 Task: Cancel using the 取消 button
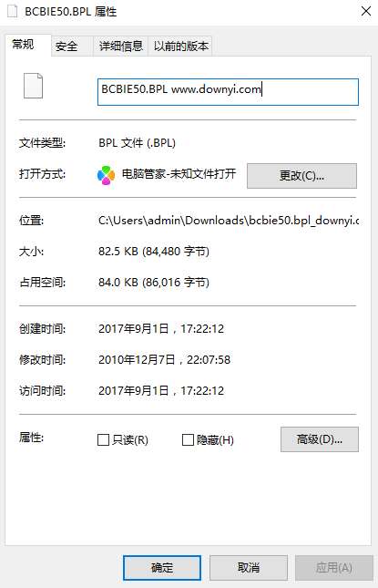pos(249,568)
